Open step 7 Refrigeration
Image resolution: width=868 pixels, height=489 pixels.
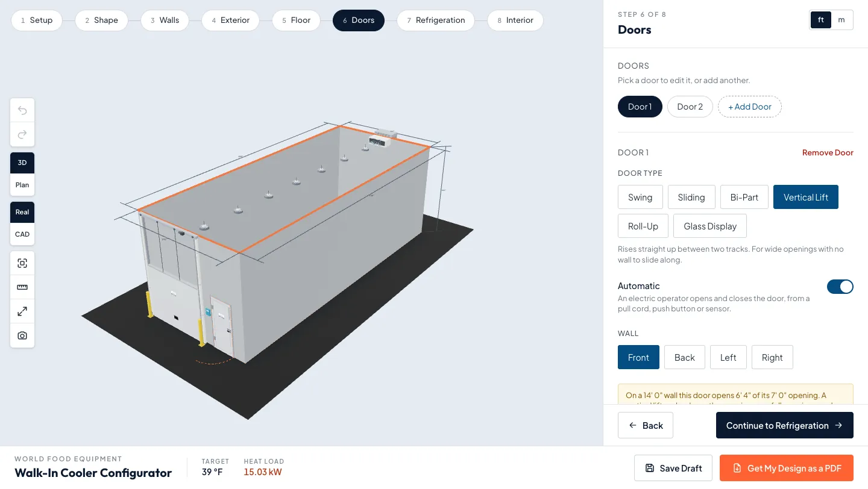pyautogui.click(x=436, y=20)
